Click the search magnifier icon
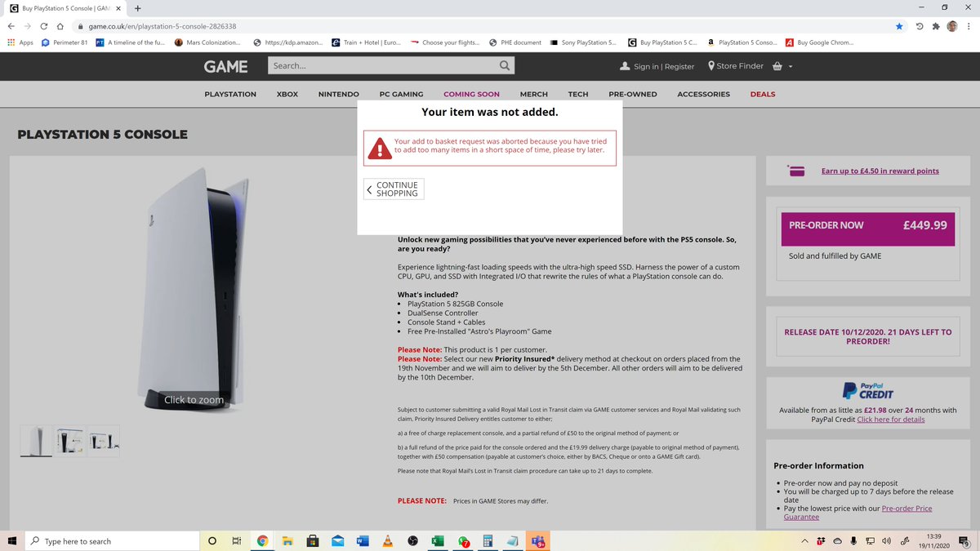The image size is (980, 551). click(506, 65)
